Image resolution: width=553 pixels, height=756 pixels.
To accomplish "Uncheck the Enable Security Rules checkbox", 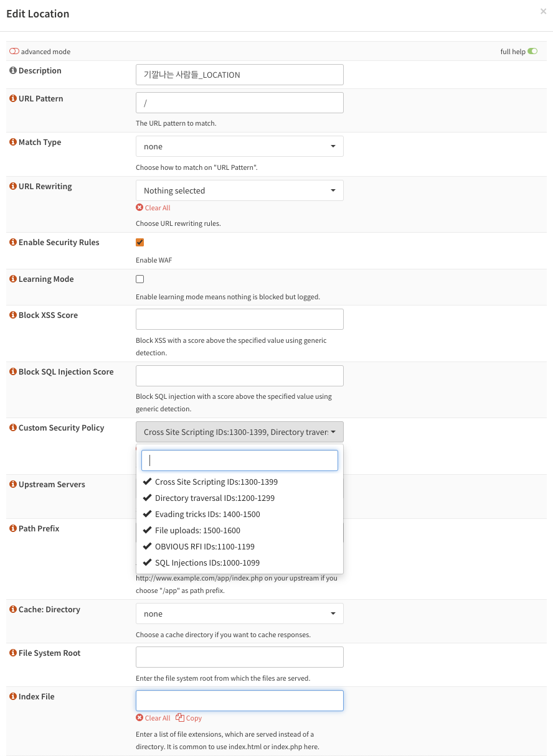I will coord(139,243).
